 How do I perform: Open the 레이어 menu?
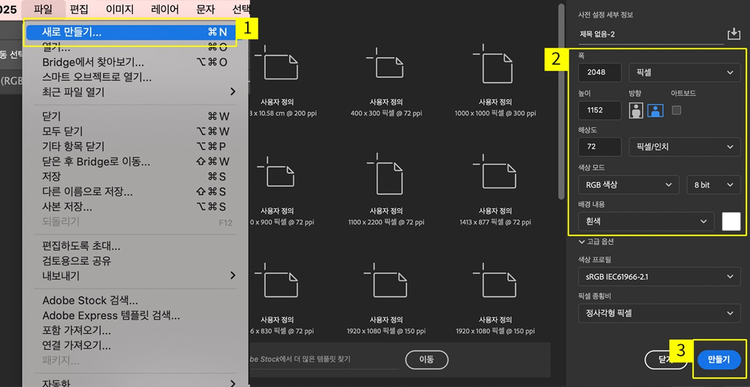coord(165,9)
